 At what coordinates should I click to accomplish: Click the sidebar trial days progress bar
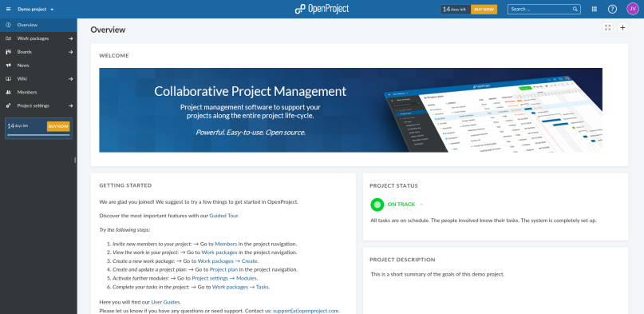(38, 135)
